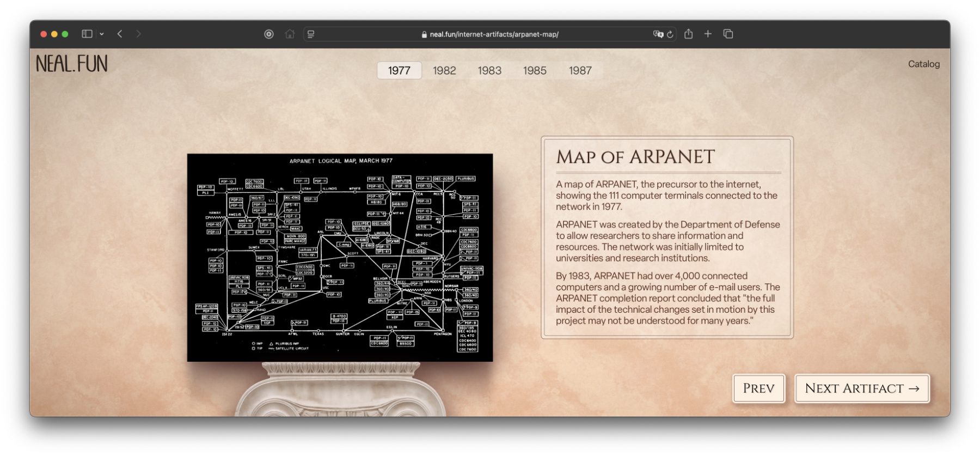980x456 pixels.
Task: Click the ARPANET logical map image
Action: click(340, 257)
